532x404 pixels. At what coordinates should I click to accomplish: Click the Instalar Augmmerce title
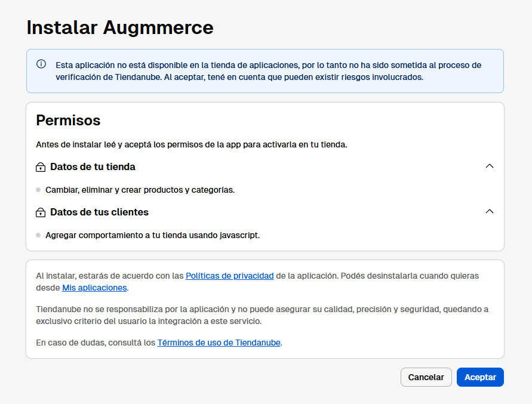pyautogui.click(x=120, y=27)
